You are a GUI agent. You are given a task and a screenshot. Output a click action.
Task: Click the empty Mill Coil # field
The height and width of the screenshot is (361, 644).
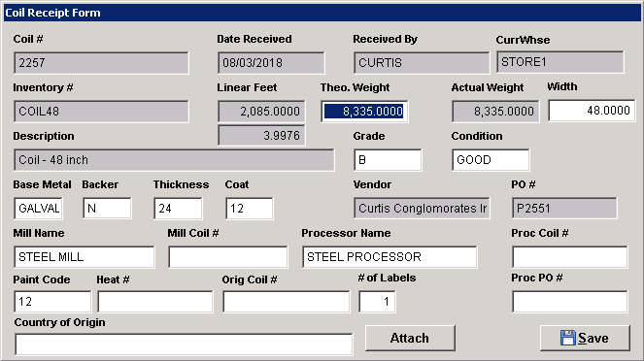pyautogui.click(x=228, y=257)
